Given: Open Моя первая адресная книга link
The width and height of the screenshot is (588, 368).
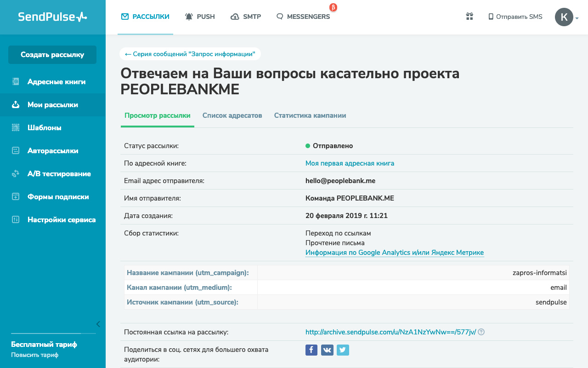Looking at the screenshot, I should click(350, 163).
